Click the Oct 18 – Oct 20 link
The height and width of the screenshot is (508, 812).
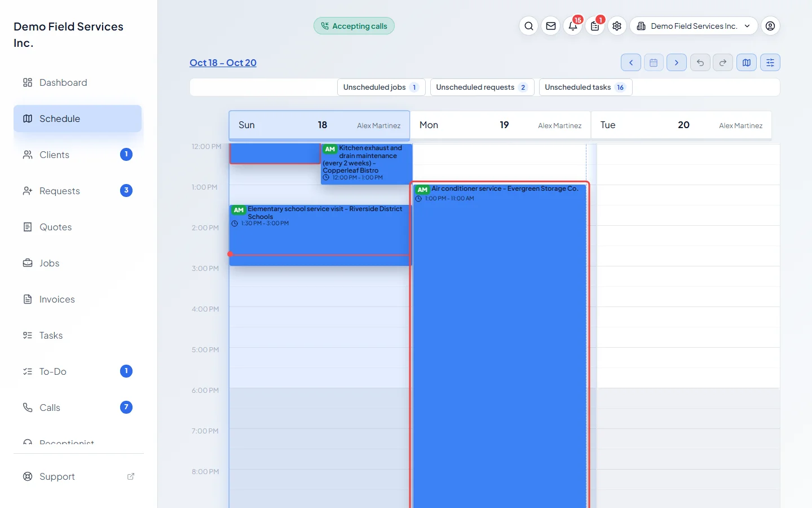(223, 63)
